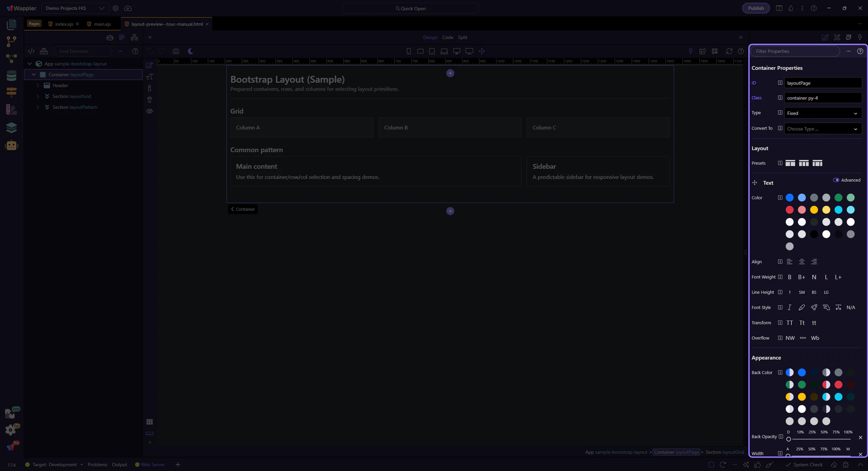Viewport: 868px width, 471px height.
Task: Select mobile phone viewport size icon
Action: point(409,51)
